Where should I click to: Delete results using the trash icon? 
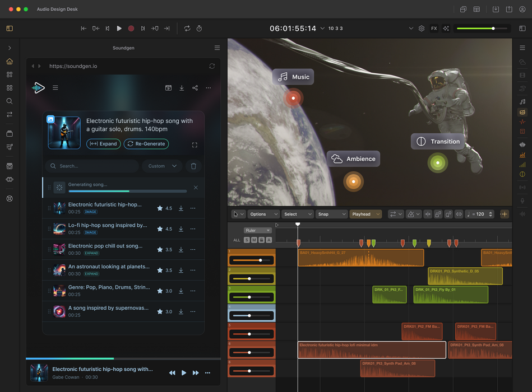click(x=193, y=166)
